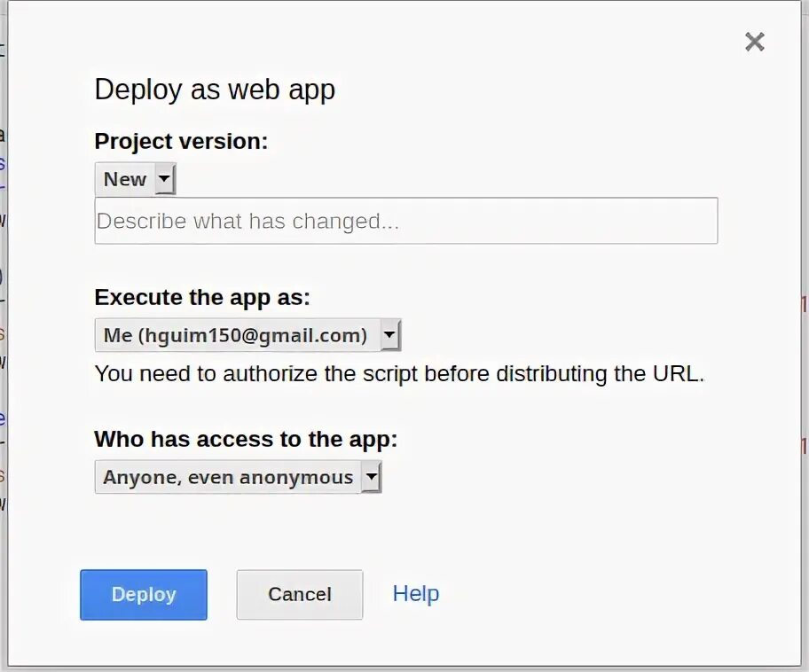Click the word anonymous in access selector
Image resolution: width=809 pixels, height=672 pixels.
(296, 478)
